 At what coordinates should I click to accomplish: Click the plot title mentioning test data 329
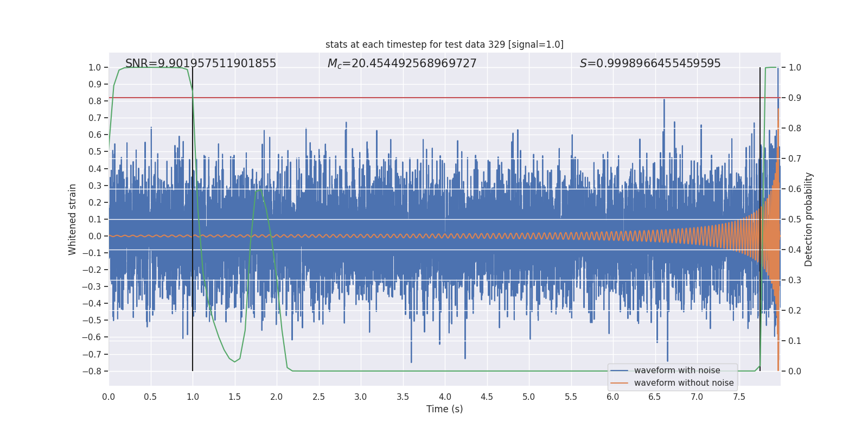click(444, 44)
